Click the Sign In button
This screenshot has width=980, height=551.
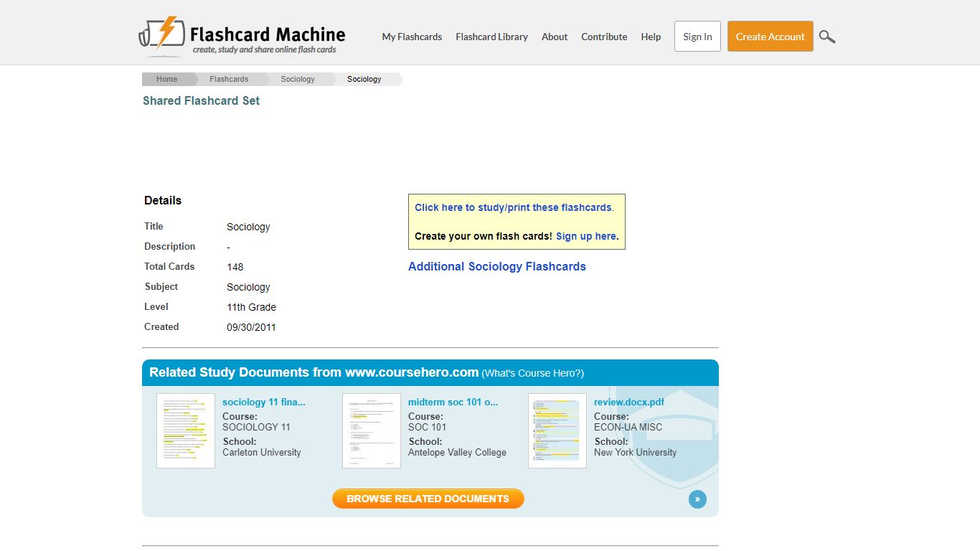click(x=697, y=37)
